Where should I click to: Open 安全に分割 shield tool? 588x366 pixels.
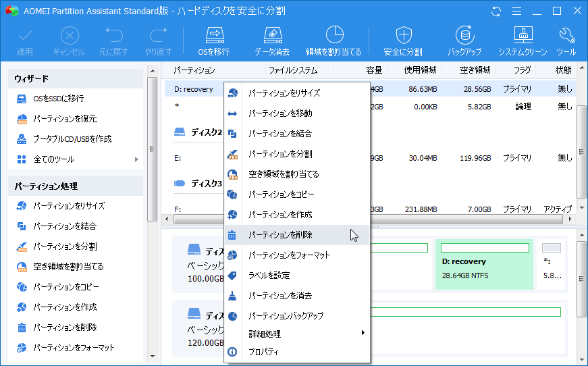coord(403,41)
